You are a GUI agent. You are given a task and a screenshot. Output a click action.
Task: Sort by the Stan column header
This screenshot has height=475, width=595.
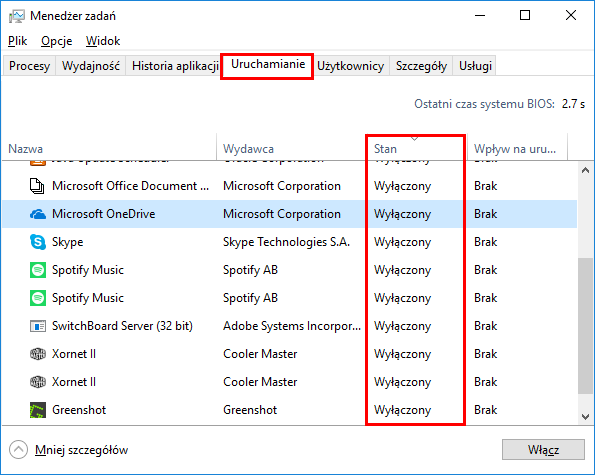417,149
